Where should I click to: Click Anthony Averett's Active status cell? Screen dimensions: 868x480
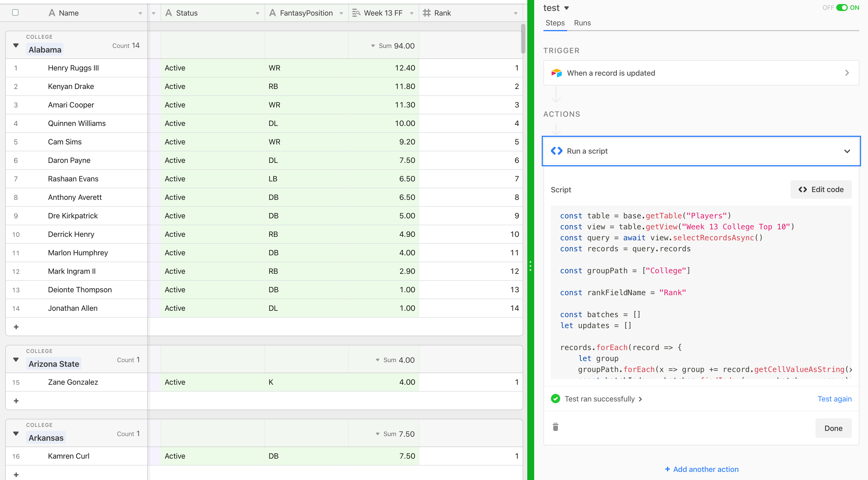[213, 197]
